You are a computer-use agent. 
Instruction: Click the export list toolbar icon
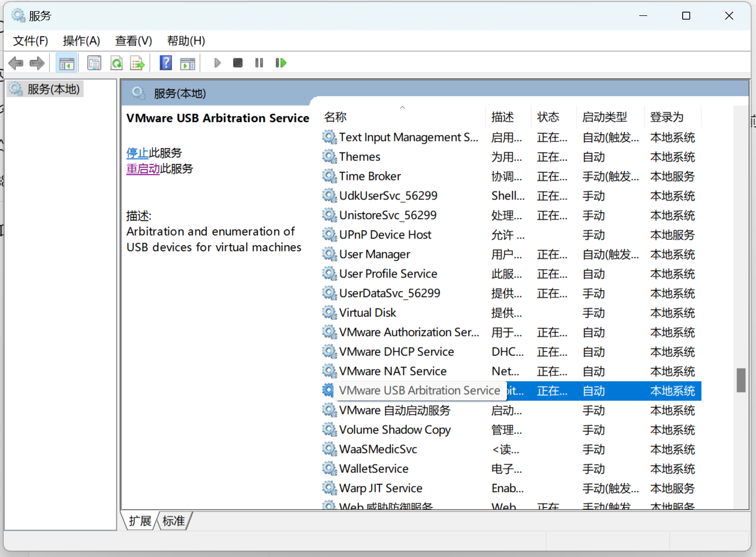pos(138,63)
